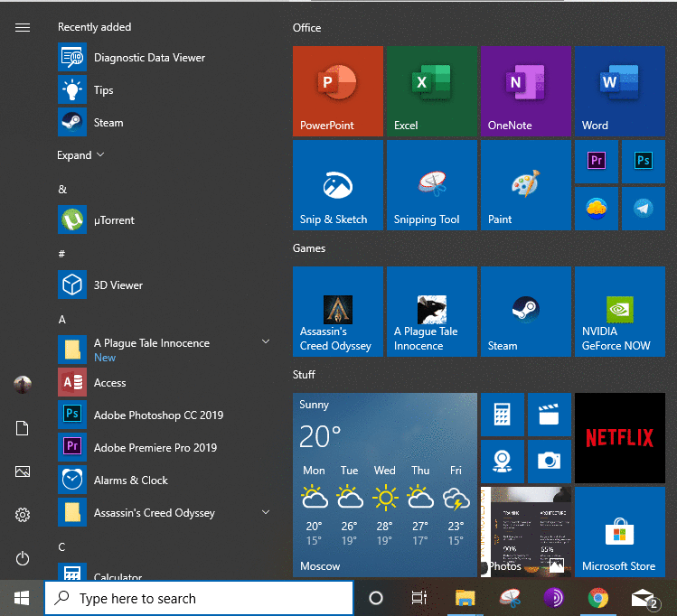Click the Games group header
The width and height of the screenshot is (677, 616).
click(309, 248)
